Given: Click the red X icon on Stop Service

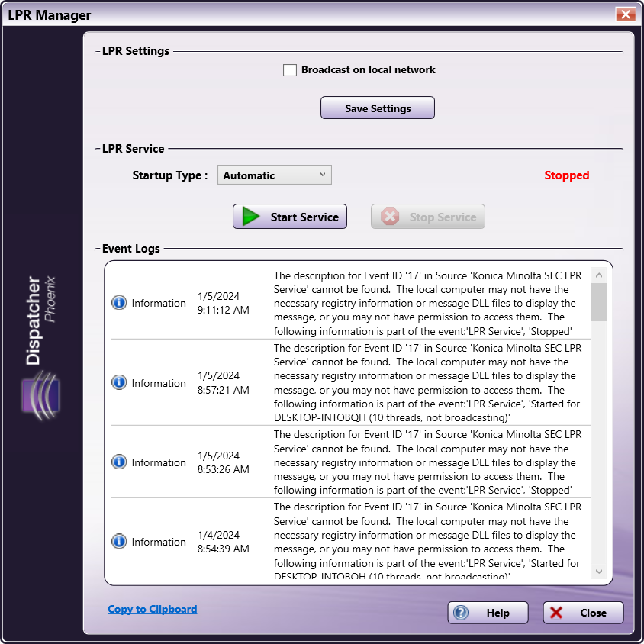Looking at the screenshot, I should tap(389, 217).
